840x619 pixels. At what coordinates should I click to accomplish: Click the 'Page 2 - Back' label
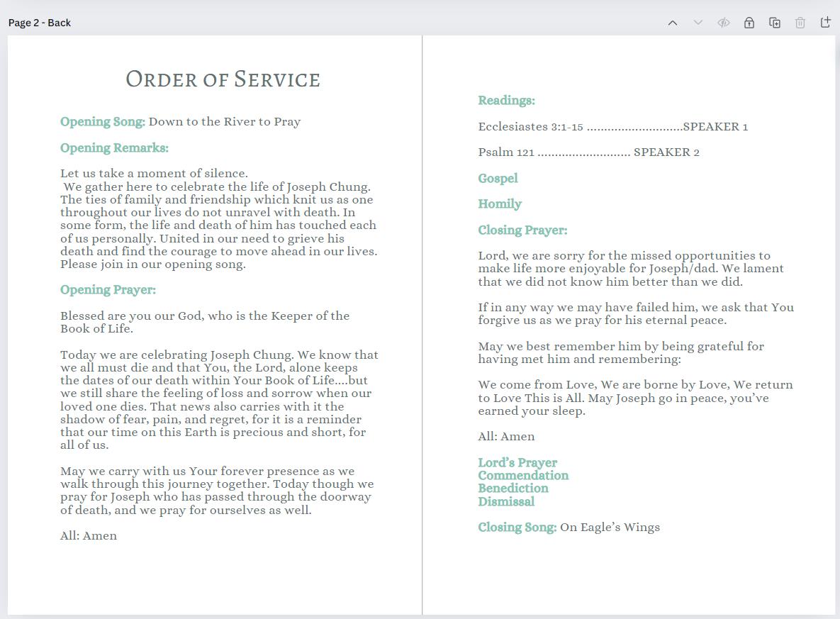pos(39,22)
